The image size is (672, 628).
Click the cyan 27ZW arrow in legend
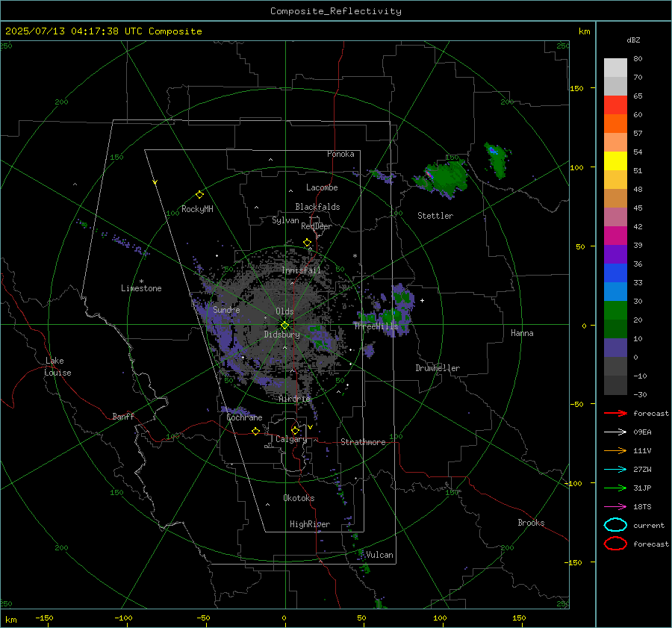[x=615, y=470]
